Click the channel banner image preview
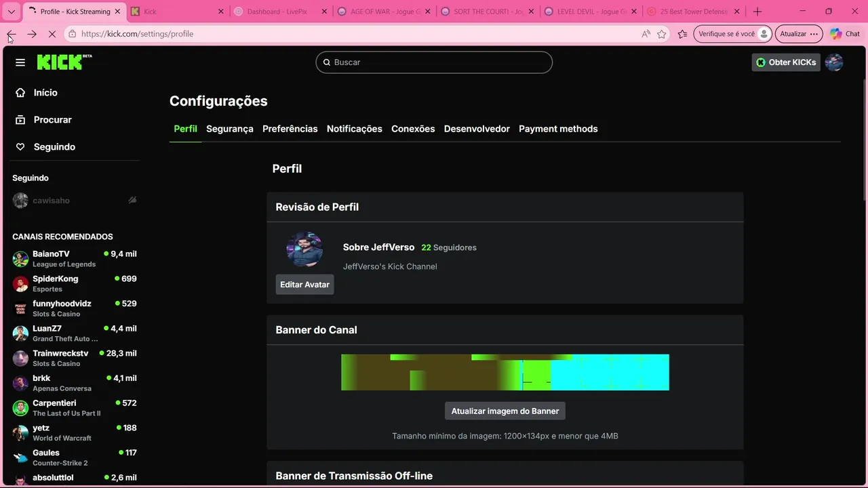This screenshot has height=488, width=868. 505,372
